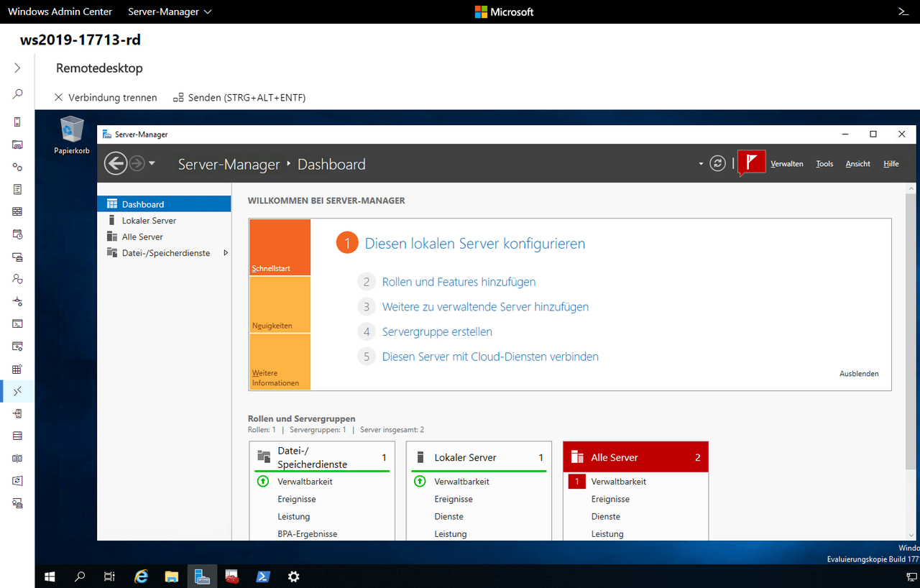Open the Server-Manager dropdown in Admin Center header
920x588 pixels.
[170, 12]
